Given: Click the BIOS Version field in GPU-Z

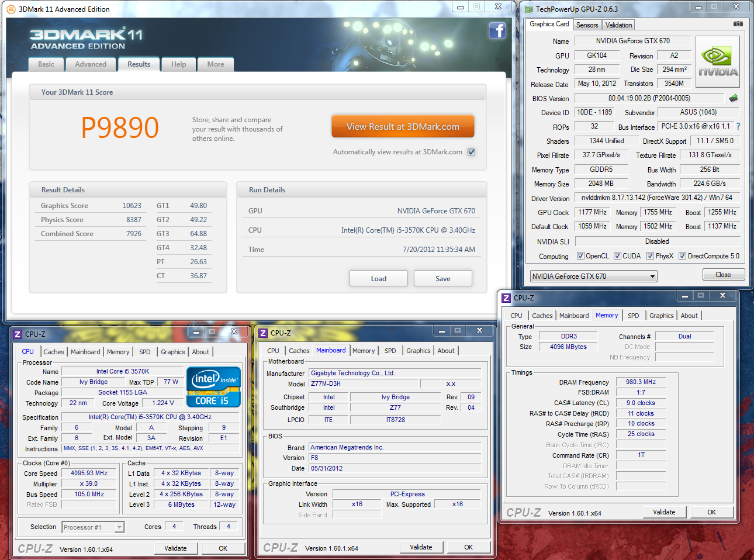Looking at the screenshot, I should click(x=649, y=98).
